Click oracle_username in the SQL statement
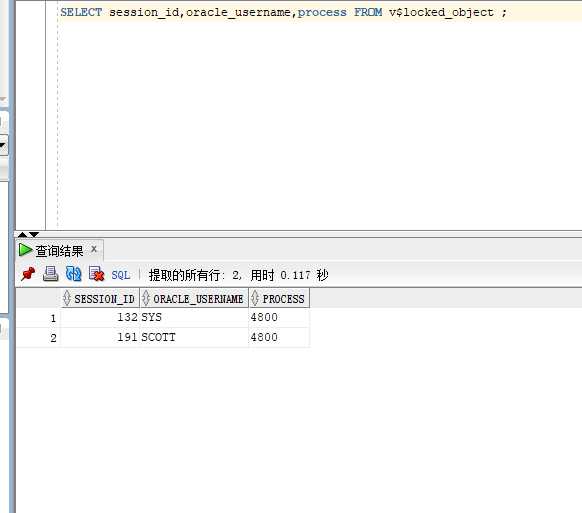The height and width of the screenshot is (513, 582). [x=238, y=12]
